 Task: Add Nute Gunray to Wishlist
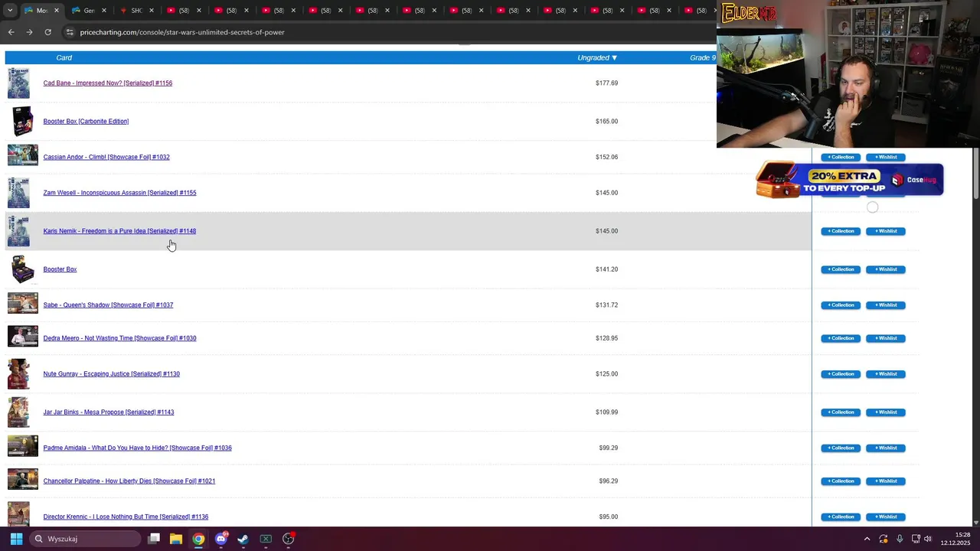(x=886, y=373)
